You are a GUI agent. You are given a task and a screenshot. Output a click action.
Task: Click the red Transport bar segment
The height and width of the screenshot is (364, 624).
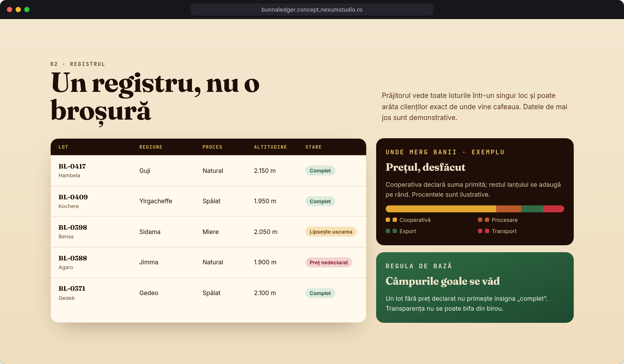tap(553, 209)
